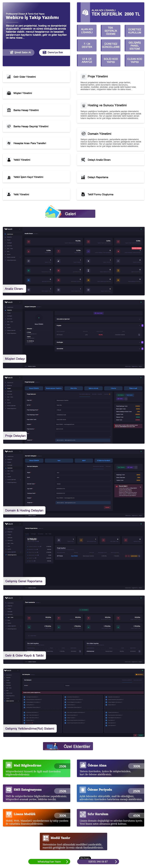Screen dimensions: 147x868
Task: Open the Proje Detayları gallery screenshot
Action: click(x=74, y=409)
